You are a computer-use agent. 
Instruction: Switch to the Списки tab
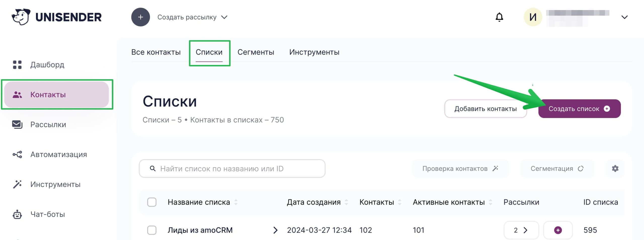(209, 52)
